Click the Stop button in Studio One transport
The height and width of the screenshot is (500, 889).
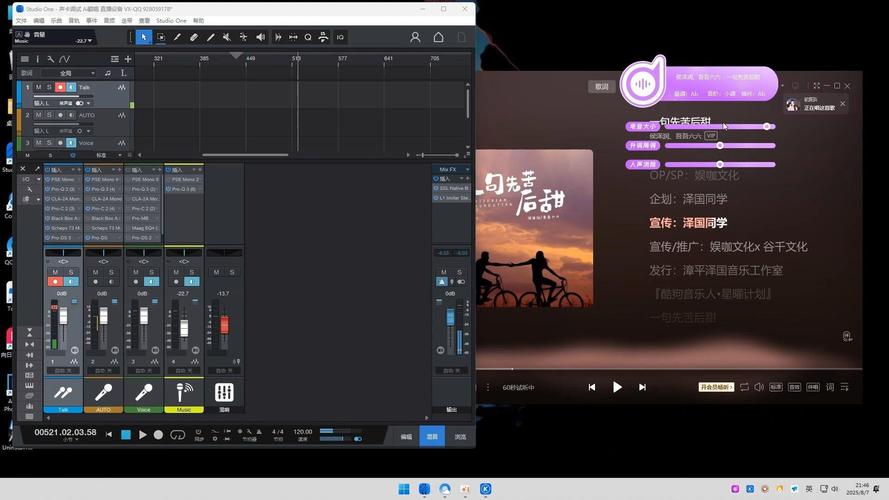tap(126, 435)
